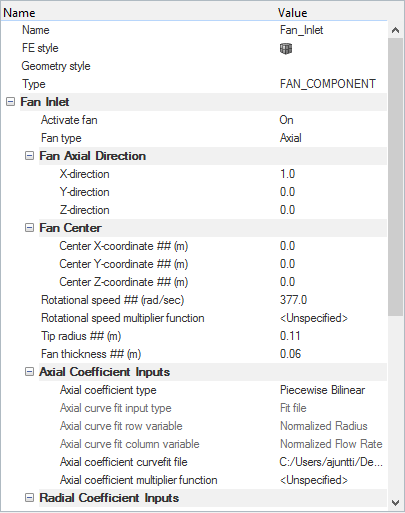Collapse the Fan Axial Direction group
The image size is (405, 513).
pyautogui.click(x=29, y=156)
